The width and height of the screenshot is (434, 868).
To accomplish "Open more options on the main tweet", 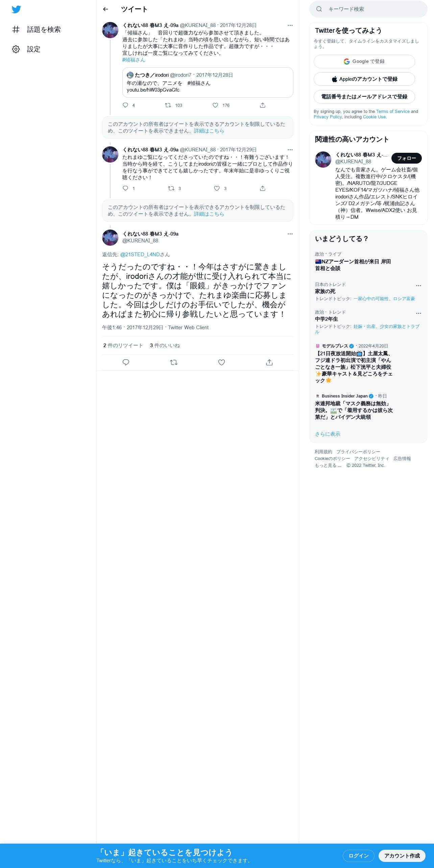I will [290, 234].
